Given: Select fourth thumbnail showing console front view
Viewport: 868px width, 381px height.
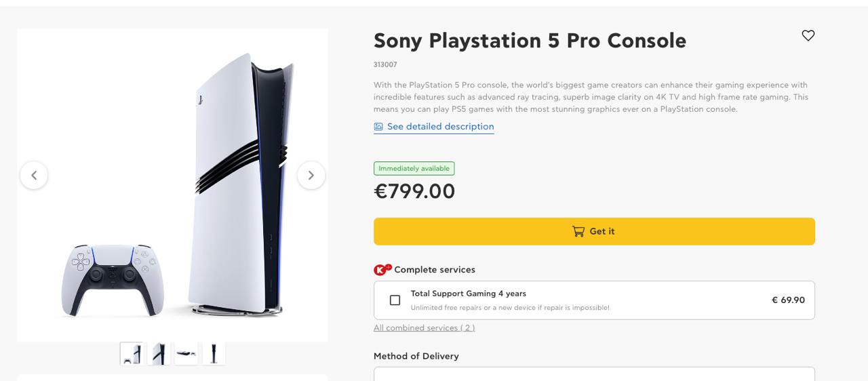Looking at the screenshot, I should (214, 354).
